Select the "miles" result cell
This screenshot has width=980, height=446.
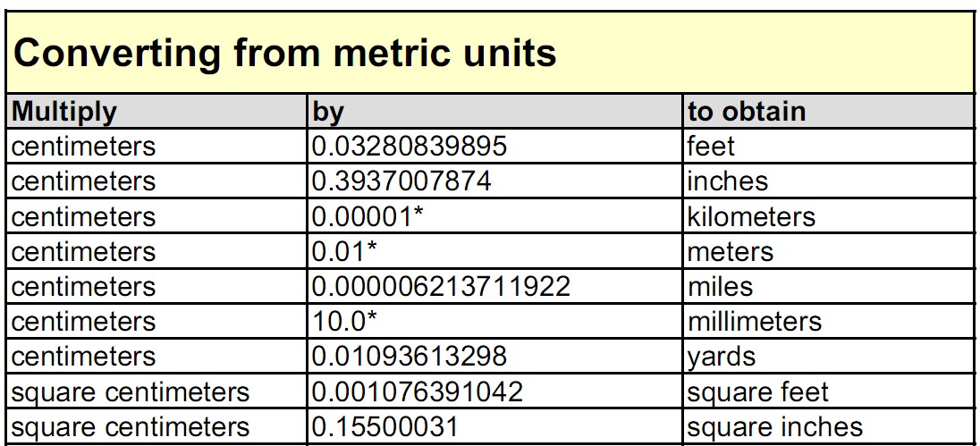click(x=720, y=287)
